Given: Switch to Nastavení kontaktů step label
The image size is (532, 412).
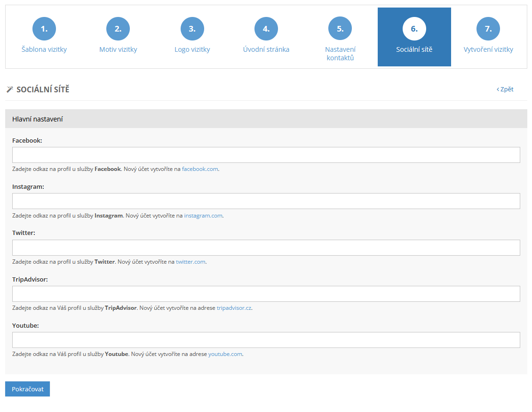Looking at the screenshot, I should click(x=340, y=54).
